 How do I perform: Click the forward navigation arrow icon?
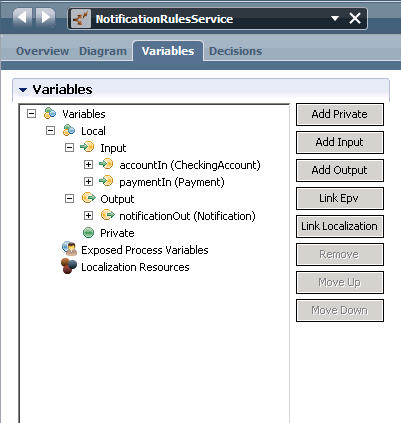coord(45,17)
